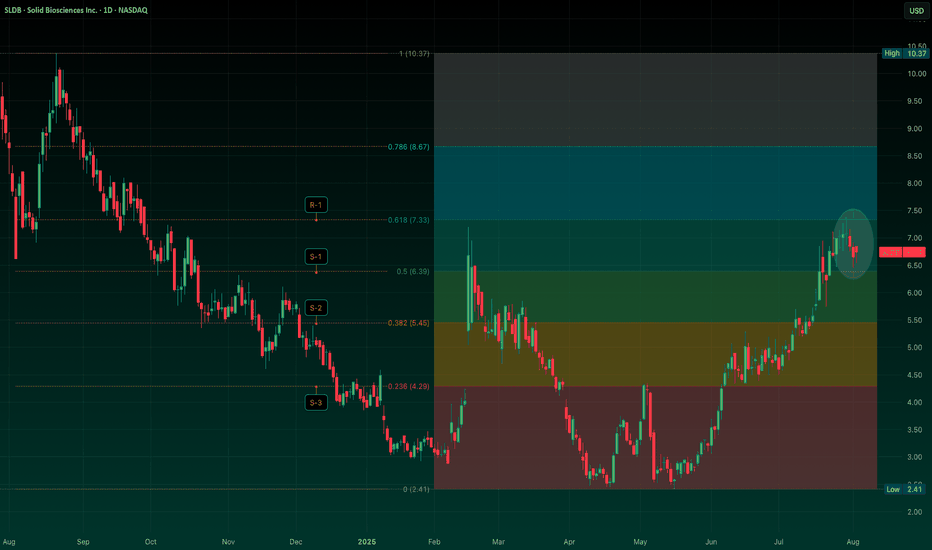This screenshot has width=932, height=550.
Task: Click the Low 2.41 price tag
Action: coord(905,489)
